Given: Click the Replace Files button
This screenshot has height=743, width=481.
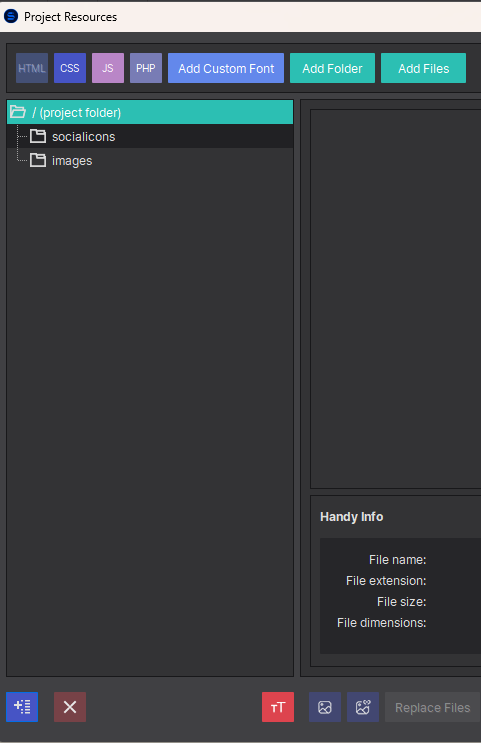Looking at the screenshot, I should [433, 707].
